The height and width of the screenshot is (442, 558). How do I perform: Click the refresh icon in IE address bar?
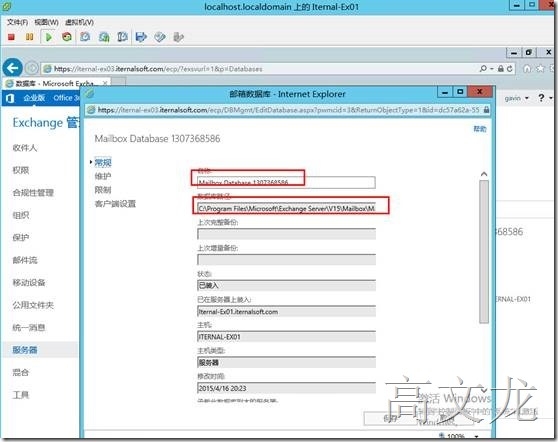[510, 68]
